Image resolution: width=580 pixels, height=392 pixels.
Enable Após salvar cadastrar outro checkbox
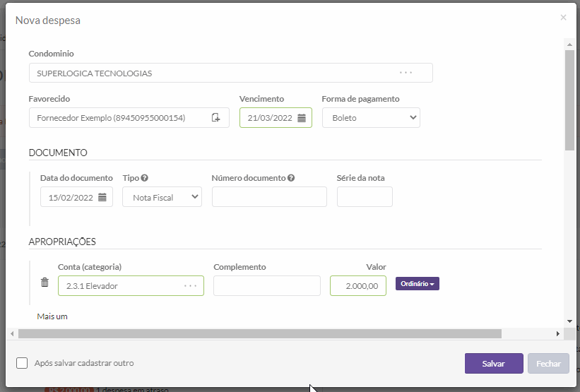(22, 363)
